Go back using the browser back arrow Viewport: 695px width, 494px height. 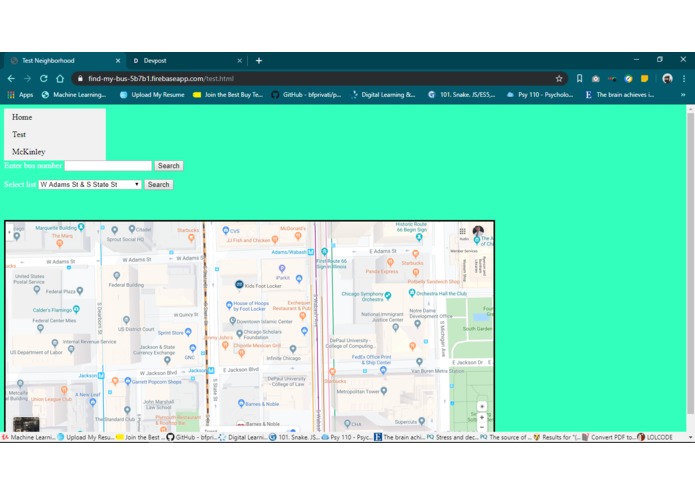point(11,78)
